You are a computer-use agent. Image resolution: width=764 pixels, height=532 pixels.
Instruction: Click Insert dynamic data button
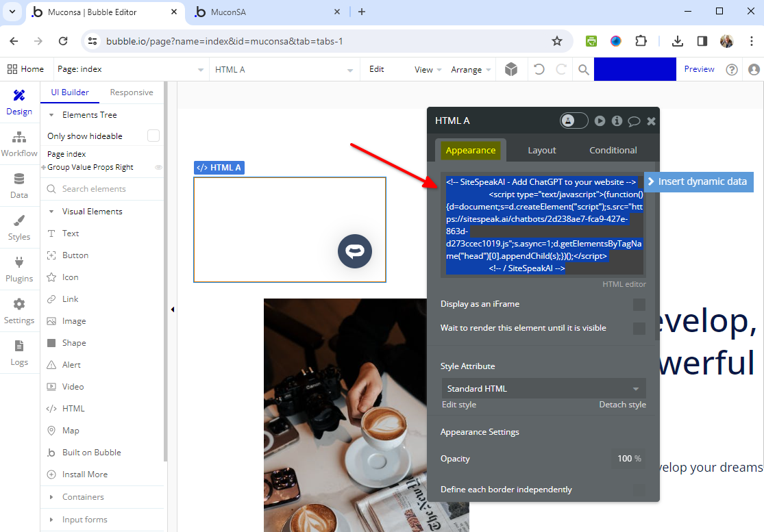[698, 181]
